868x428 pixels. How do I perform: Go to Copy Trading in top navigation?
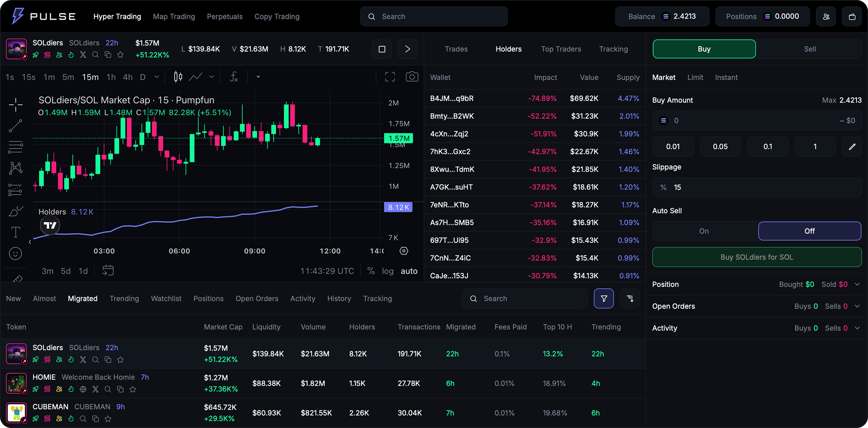point(277,17)
